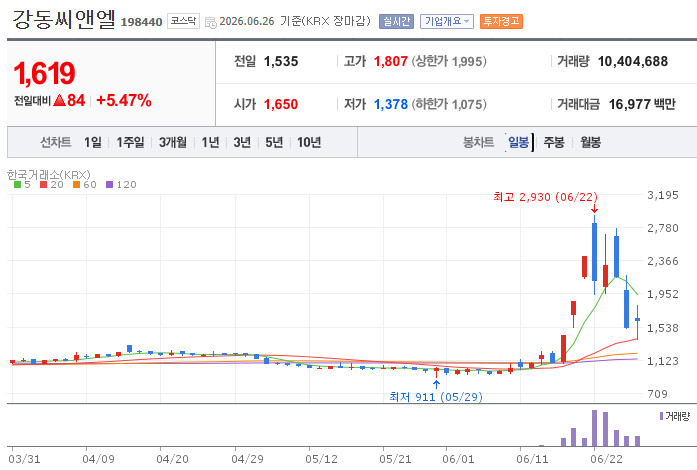Image resolution: width=697 pixels, height=470 pixels.
Task: Click the 전일 value 1,535
Action: pos(281,61)
